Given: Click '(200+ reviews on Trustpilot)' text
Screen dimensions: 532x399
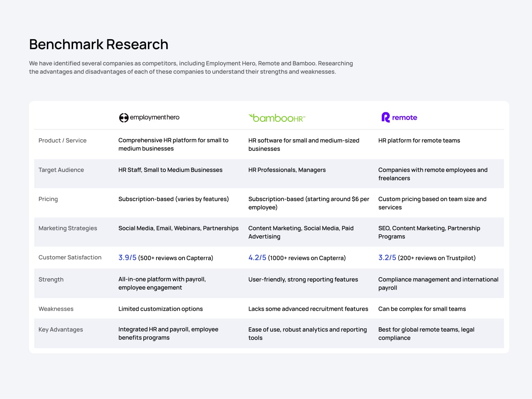Looking at the screenshot, I should click(437, 258).
